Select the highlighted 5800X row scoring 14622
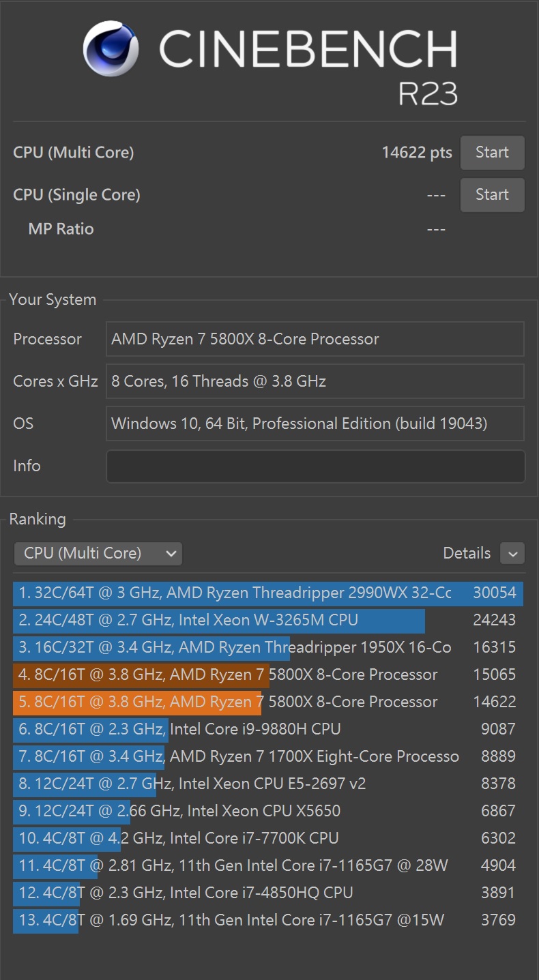Screen dimensions: 539x980 tap(268, 702)
